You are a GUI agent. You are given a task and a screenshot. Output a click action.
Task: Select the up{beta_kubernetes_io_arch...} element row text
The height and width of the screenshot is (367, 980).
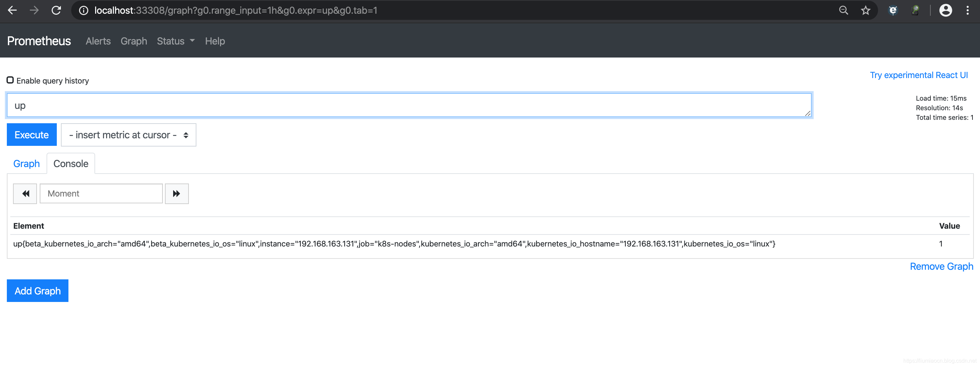(394, 244)
